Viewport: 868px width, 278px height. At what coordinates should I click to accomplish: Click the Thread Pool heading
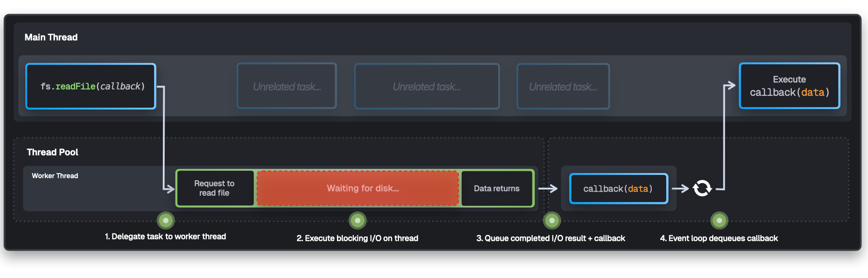[x=52, y=152]
